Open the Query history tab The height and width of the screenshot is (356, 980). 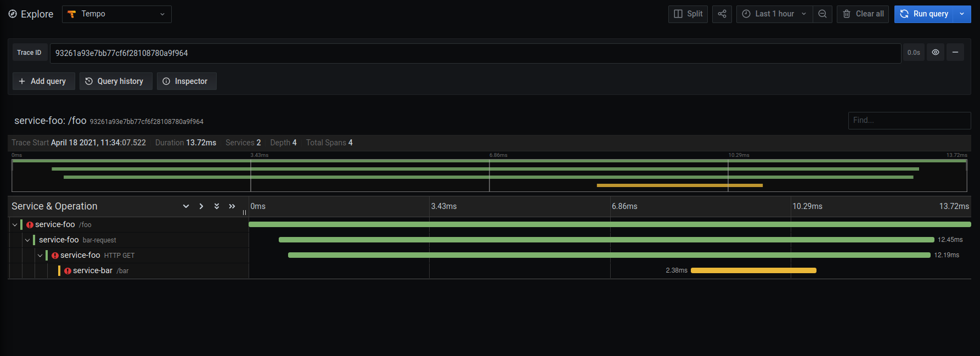[x=115, y=81]
